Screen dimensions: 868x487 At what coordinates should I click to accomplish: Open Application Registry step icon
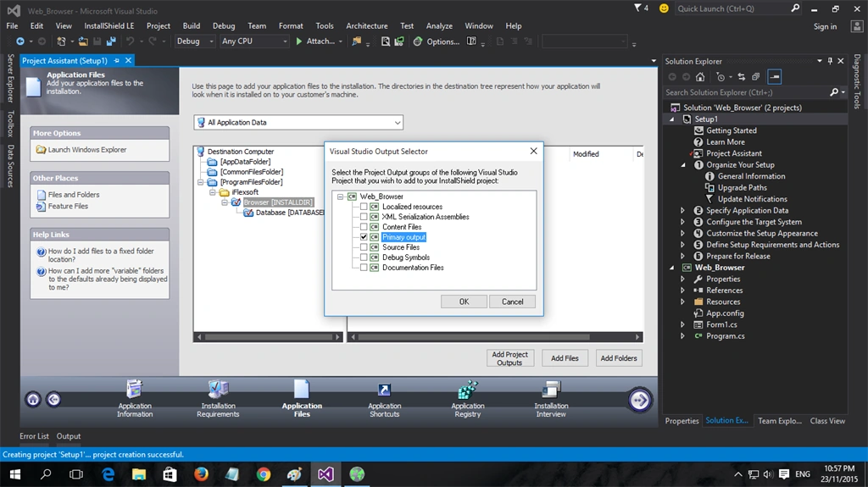pyautogui.click(x=468, y=390)
